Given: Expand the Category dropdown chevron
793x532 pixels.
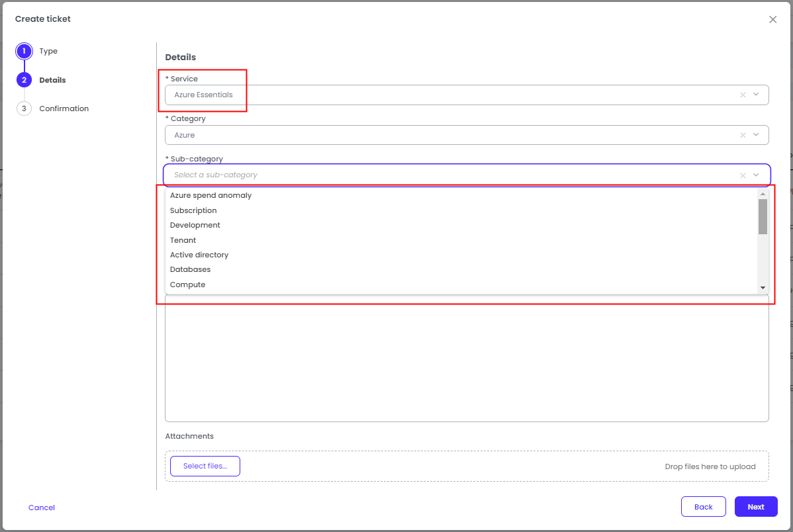Looking at the screenshot, I should pyautogui.click(x=756, y=135).
